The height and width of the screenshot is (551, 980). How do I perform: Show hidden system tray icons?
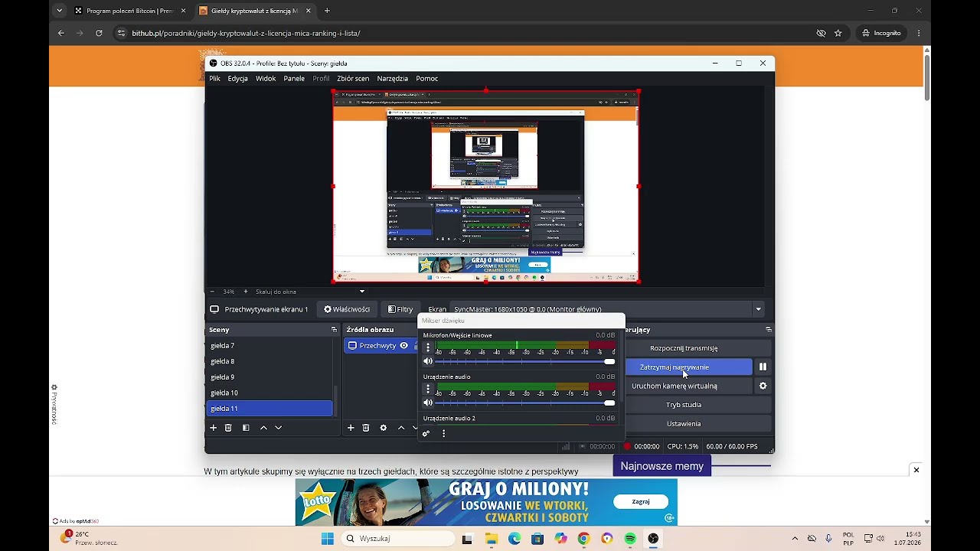tap(795, 539)
